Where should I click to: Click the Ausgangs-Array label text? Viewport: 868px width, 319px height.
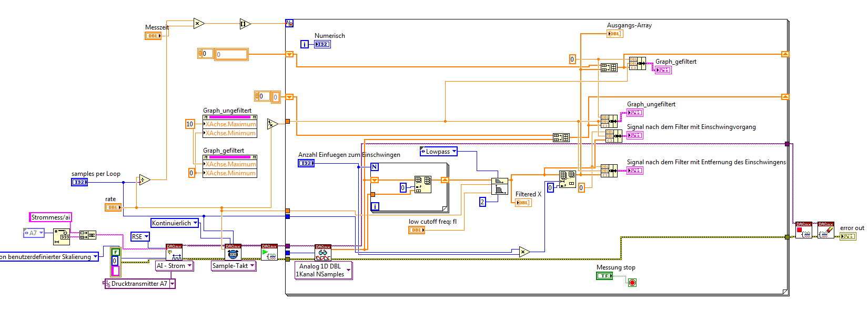pos(629,25)
